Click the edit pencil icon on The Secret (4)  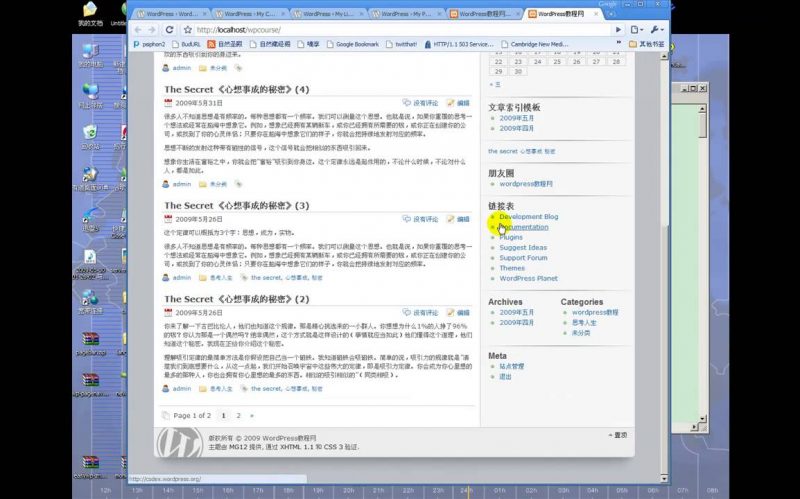pos(452,103)
